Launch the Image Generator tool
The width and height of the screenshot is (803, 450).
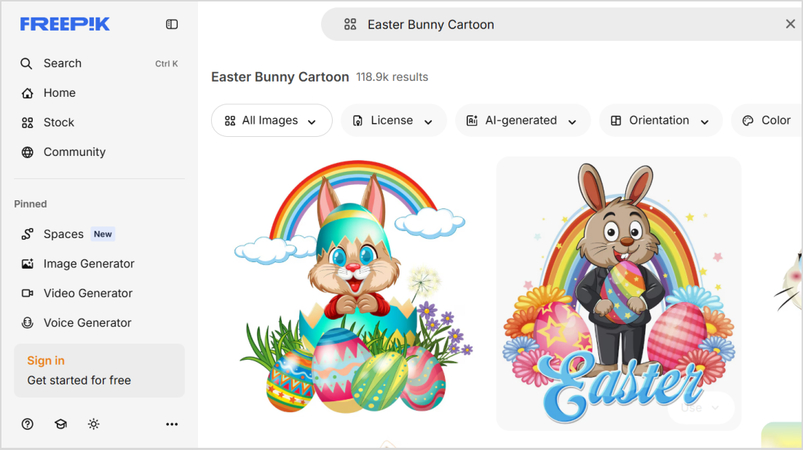(x=88, y=264)
